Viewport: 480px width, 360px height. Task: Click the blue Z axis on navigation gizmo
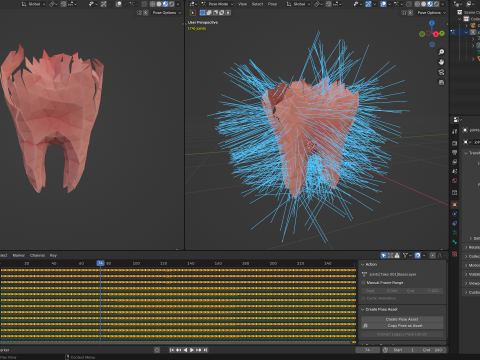pyautogui.click(x=432, y=23)
